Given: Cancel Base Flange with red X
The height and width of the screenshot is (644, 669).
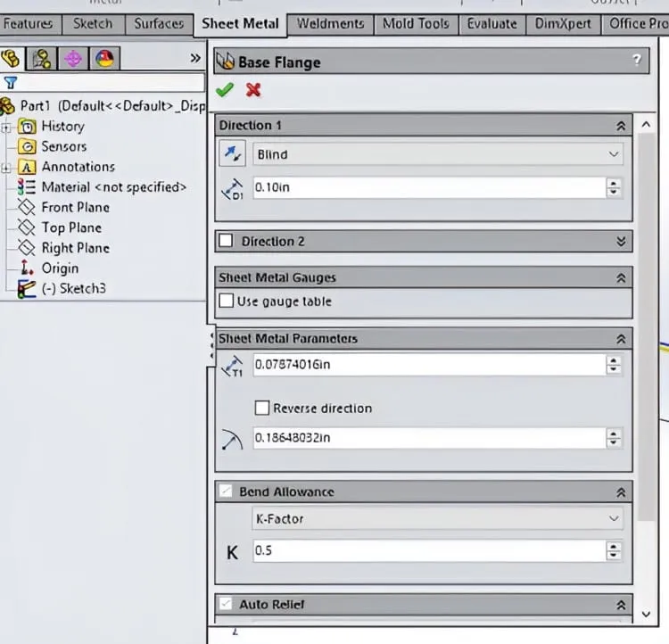Looking at the screenshot, I should [x=253, y=89].
